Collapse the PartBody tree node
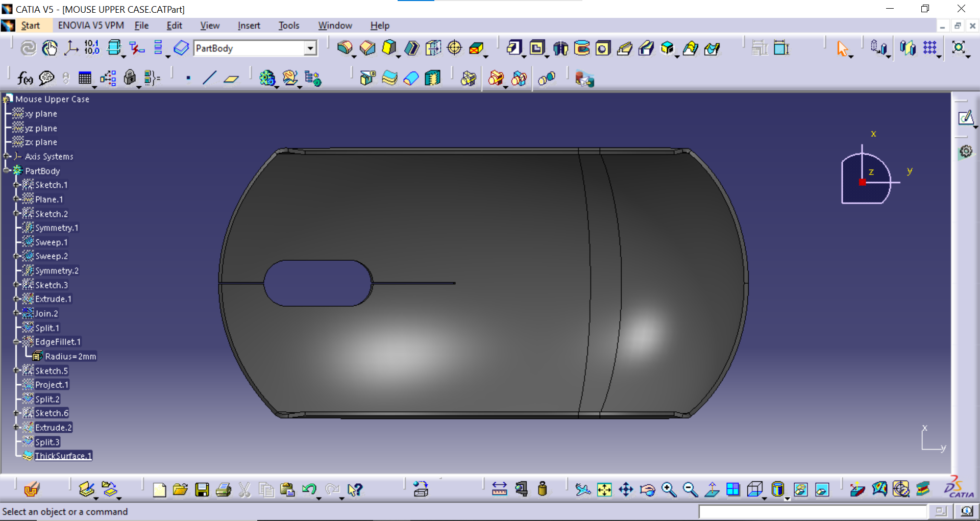Viewport: 980px width, 521px height. pos(7,170)
